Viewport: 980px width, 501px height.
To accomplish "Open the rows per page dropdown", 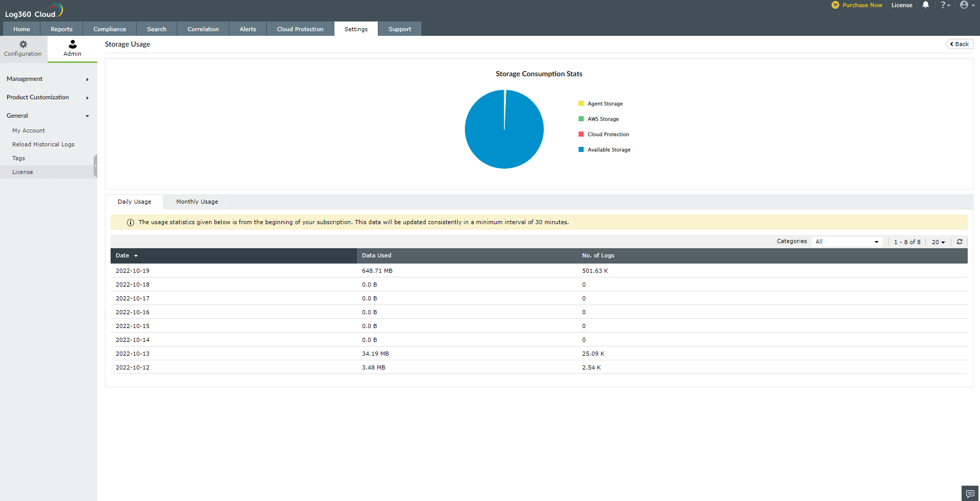I will pos(938,242).
